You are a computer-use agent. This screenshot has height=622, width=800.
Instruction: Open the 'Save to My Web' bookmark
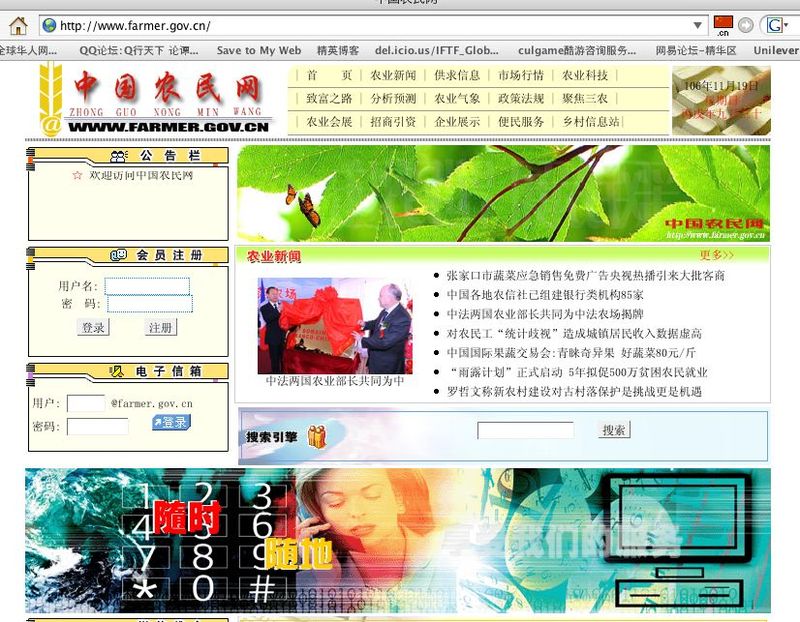click(258, 50)
